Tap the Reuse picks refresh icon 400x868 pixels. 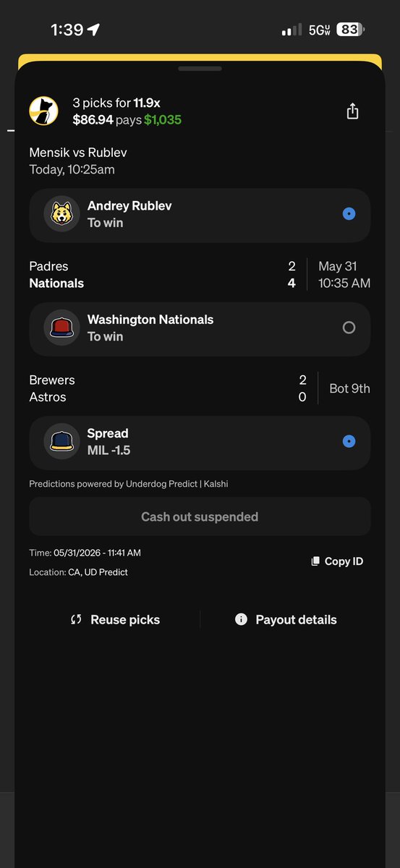(76, 620)
